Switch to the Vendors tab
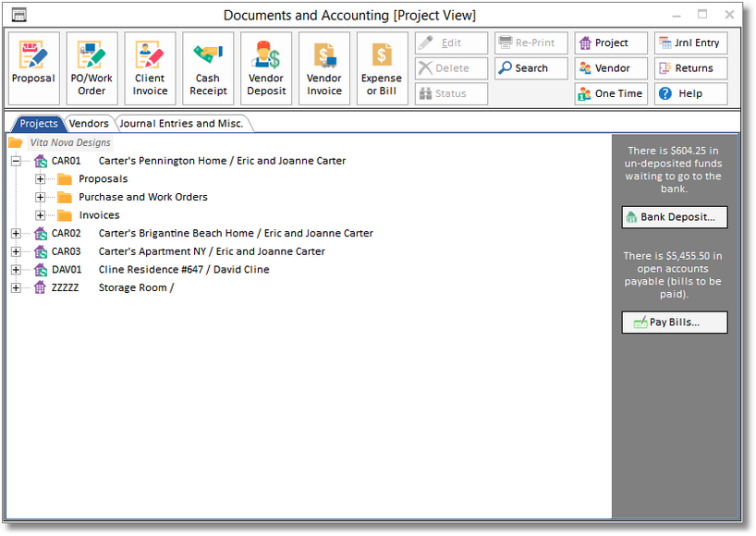The width and height of the screenshot is (756, 536). pyautogui.click(x=89, y=124)
